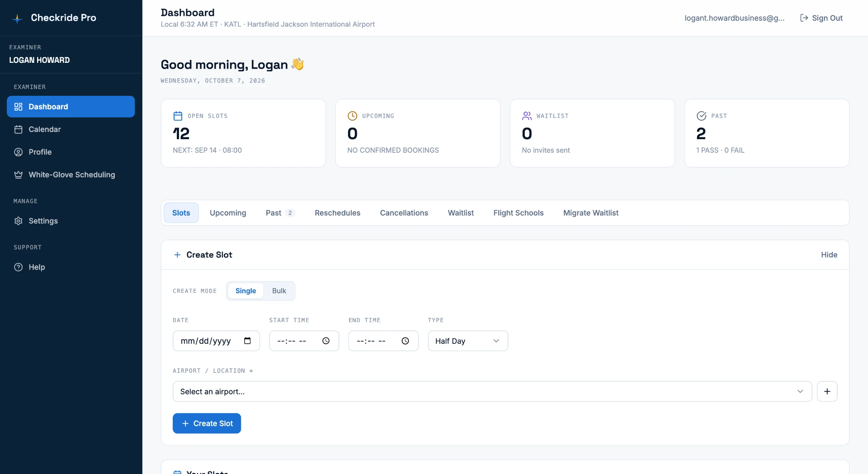Screen dimensions: 868x474
Task: Click the Upcoming clock icon on card
Action: [x=352, y=116]
